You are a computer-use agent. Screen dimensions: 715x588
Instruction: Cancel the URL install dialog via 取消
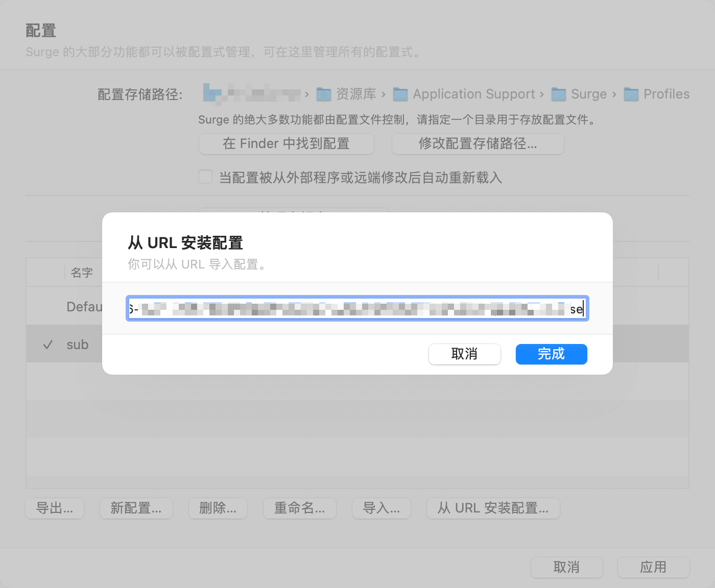click(464, 354)
